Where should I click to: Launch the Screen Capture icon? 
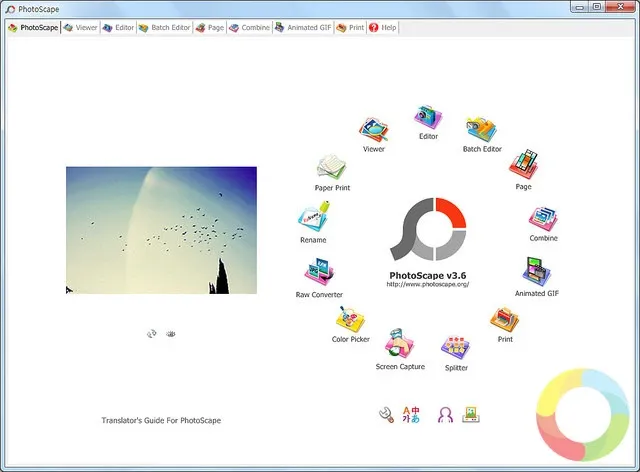click(400, 343)
